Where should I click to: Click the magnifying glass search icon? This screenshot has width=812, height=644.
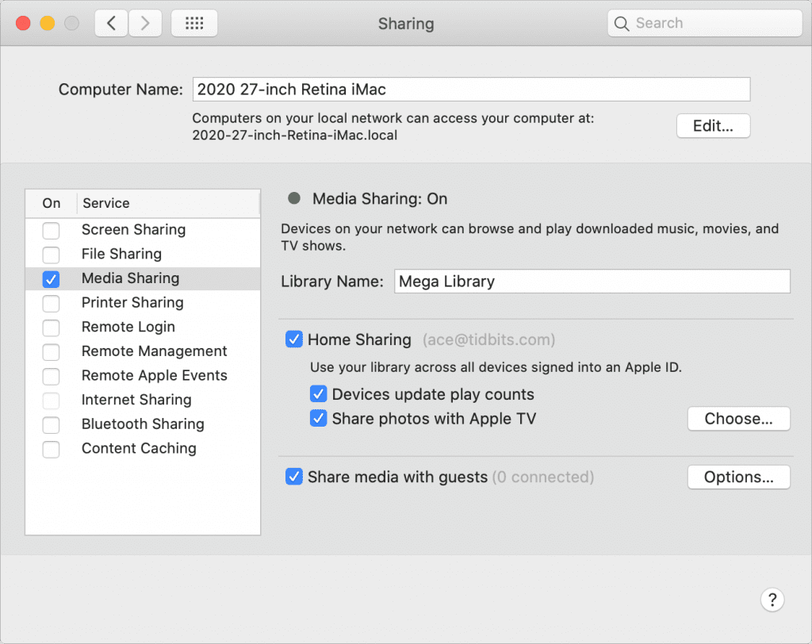[622, 23]
